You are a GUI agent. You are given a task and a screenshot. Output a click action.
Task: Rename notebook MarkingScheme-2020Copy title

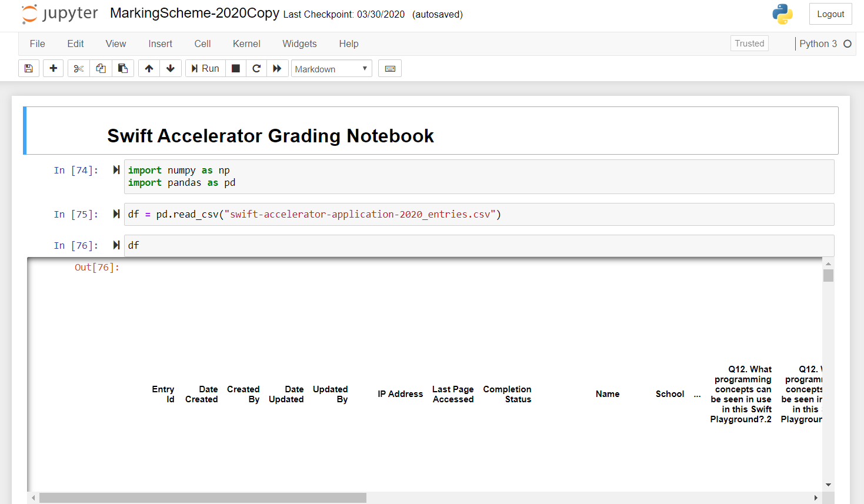[195, 14]
